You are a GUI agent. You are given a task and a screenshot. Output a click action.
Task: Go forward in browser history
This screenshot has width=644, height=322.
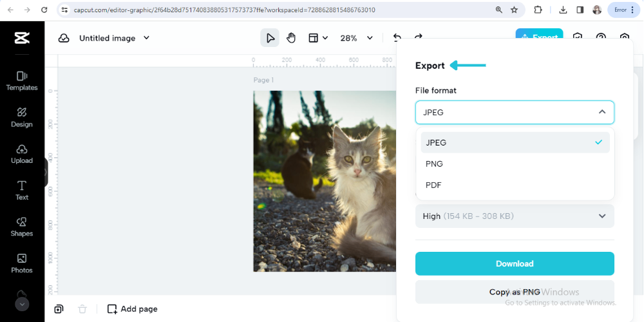28,10
